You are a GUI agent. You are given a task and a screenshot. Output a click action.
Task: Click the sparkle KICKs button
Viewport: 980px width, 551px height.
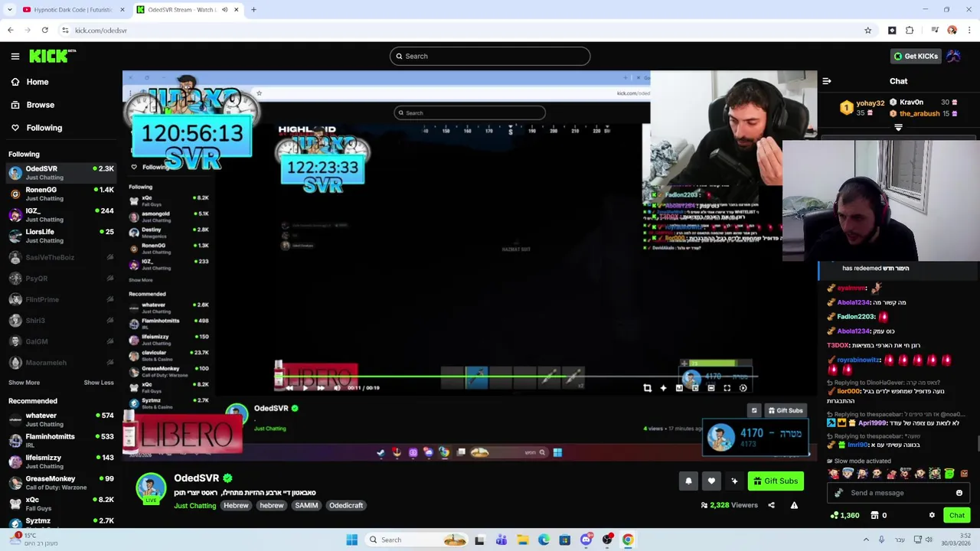point(734,481)
